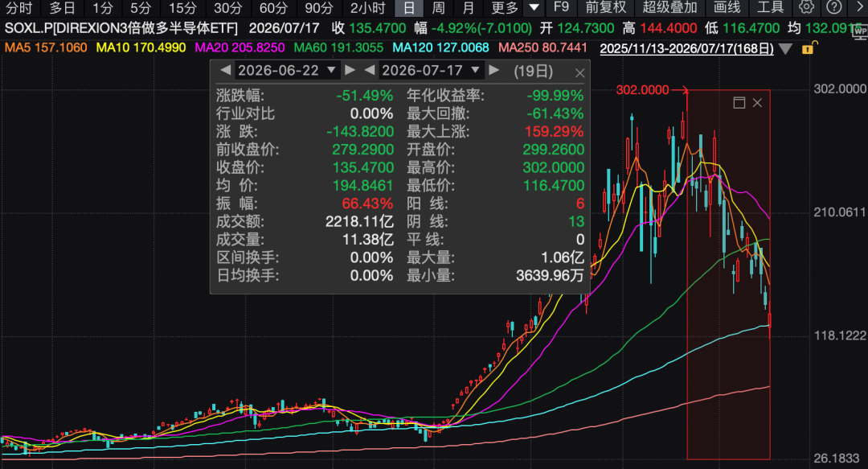Click the WP monitor icon

860,32
